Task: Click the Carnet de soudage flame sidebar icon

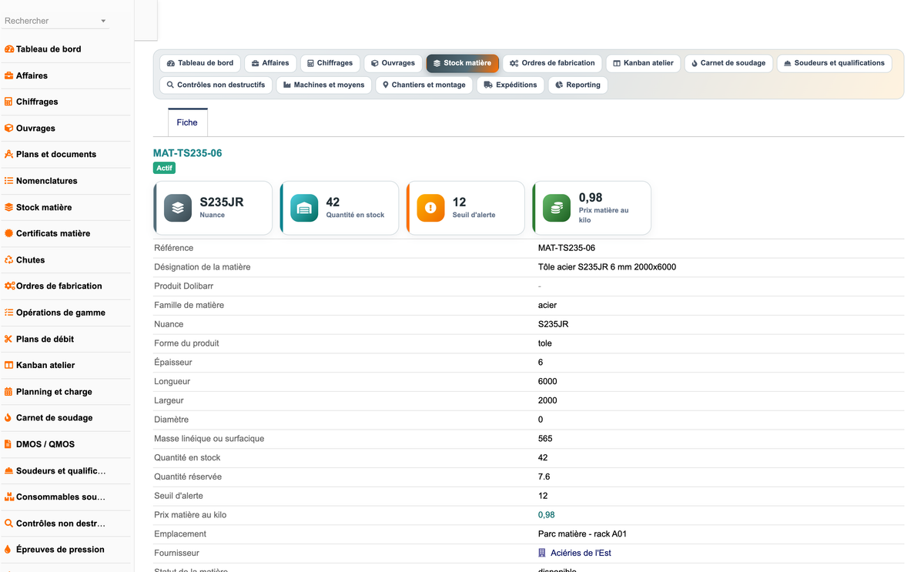Action: (8, 417)
